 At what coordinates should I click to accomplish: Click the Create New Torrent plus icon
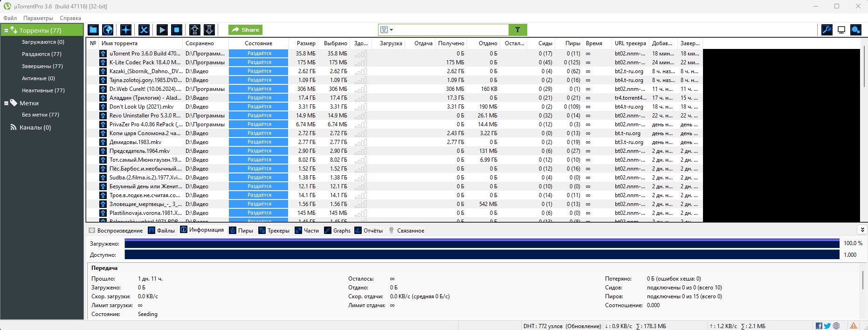click(126, 30)
